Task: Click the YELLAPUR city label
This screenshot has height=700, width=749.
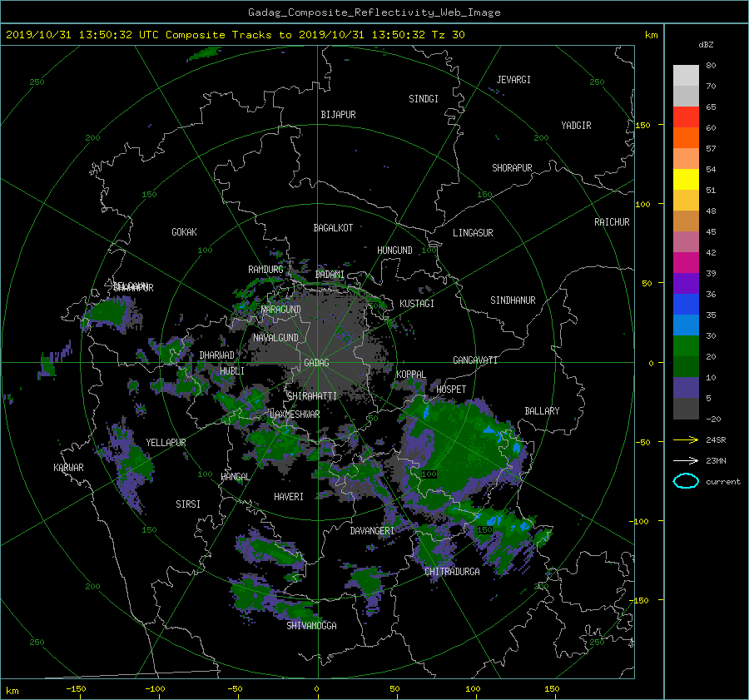Action: pyautogui.click(x=166, y=443)
